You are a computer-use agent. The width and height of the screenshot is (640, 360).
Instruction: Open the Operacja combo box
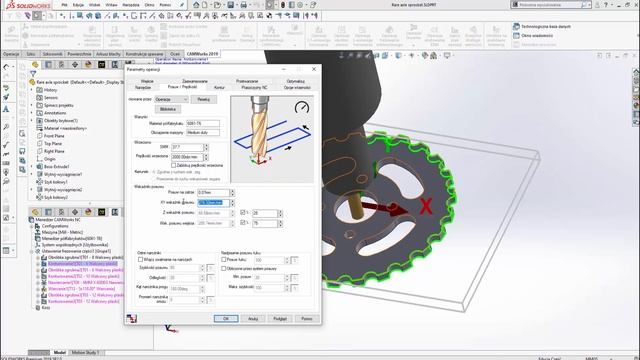171,99
